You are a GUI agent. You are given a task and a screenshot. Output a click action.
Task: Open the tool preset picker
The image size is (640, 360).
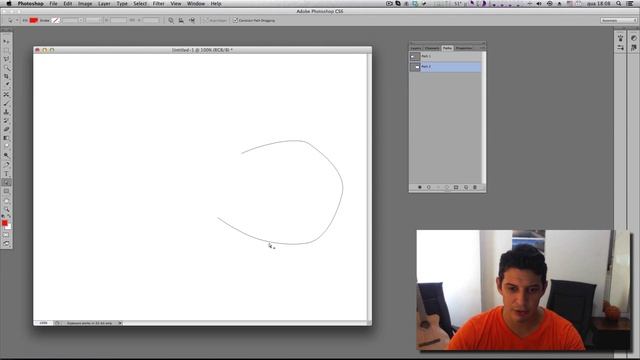(12, 20)
